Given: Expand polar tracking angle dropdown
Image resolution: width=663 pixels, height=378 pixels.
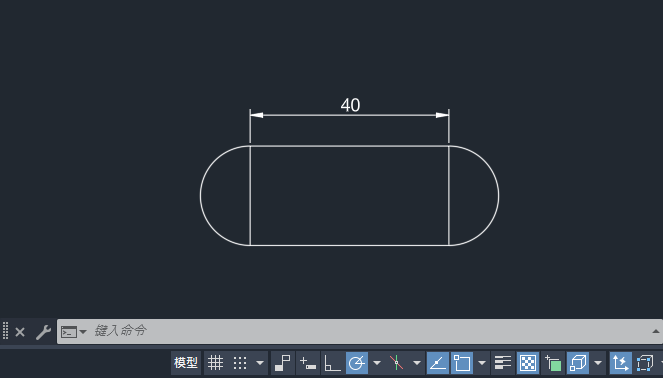Looking at the screenshot, I should 377,363.
